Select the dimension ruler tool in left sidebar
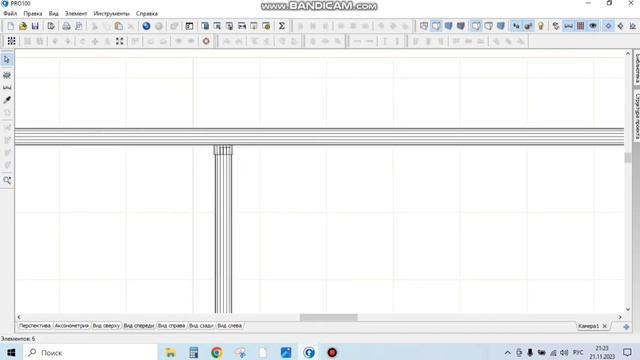This screenshot has height=360, width=640. [x=7, y=87]
